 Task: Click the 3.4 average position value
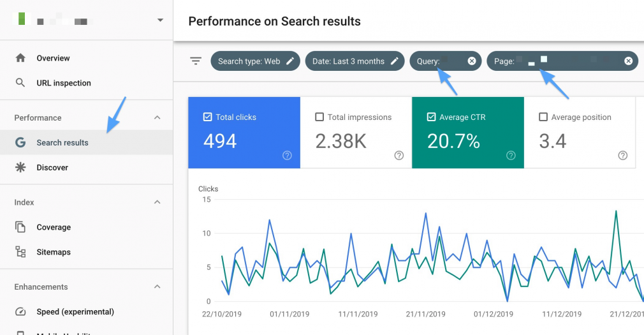[552, 142]
